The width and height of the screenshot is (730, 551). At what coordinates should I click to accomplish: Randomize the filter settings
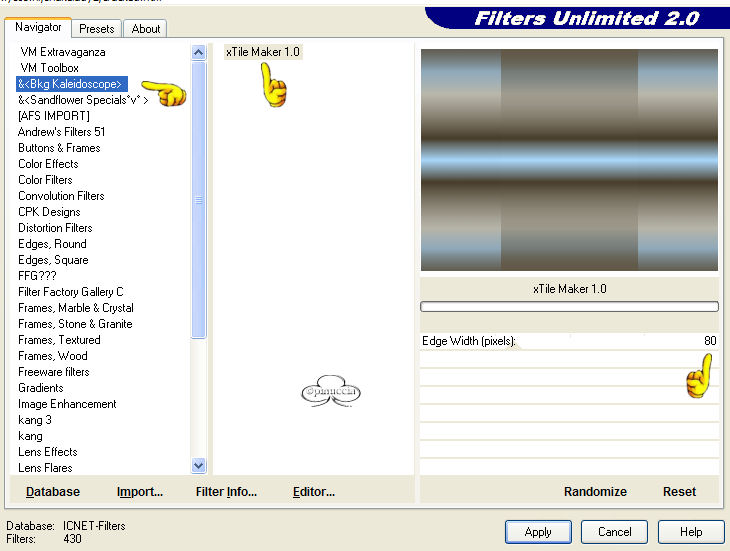(595, 492)
